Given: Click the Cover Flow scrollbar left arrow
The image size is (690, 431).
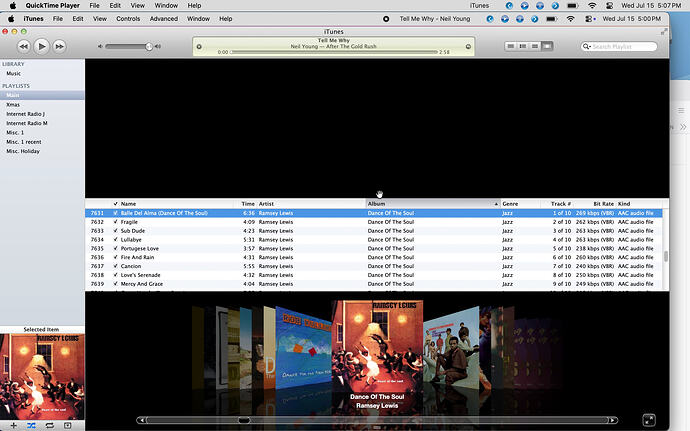Looking at the screenshot, I should click(141, 420).
